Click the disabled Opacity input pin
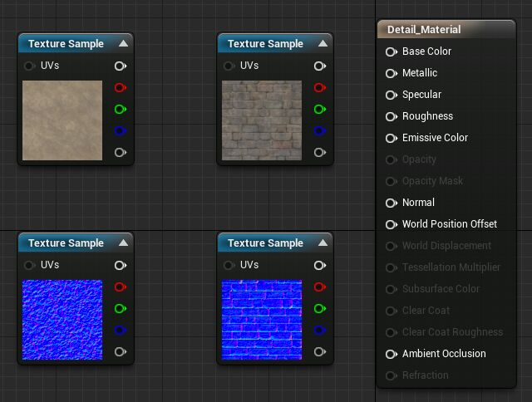This screenshot has height=402, width=532. click(392, 159)
